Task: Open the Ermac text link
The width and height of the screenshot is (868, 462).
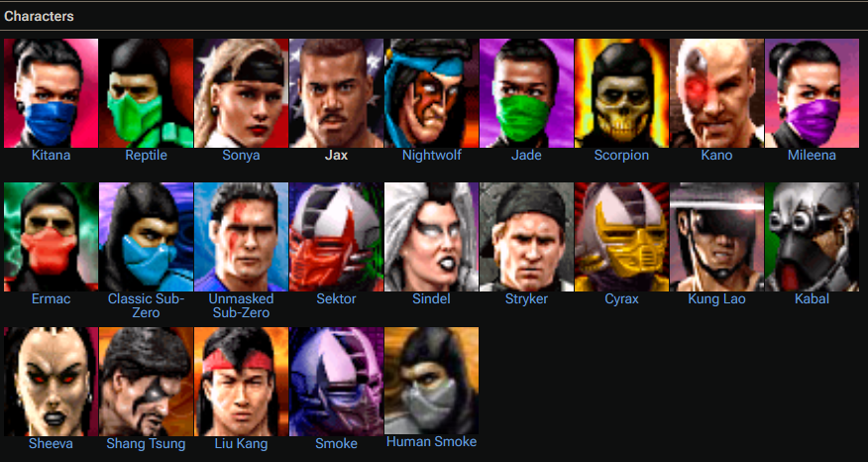Action: [x=51, y=299]
